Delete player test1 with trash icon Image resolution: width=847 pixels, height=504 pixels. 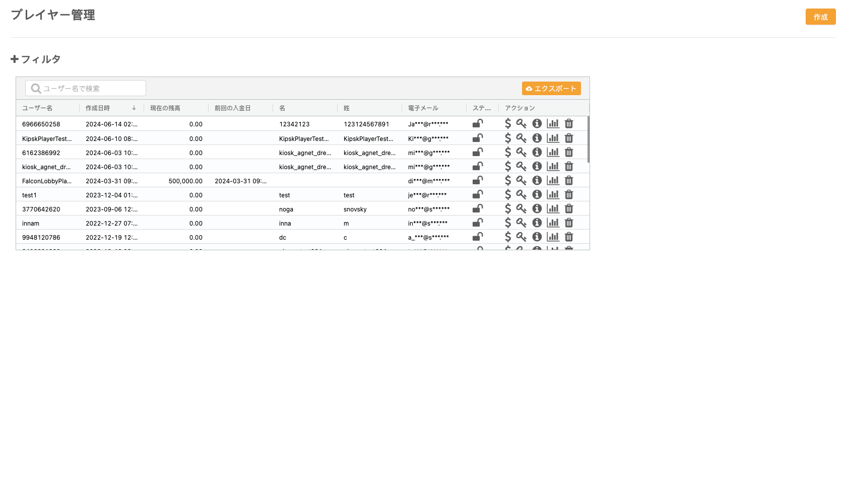pos(569,194)
